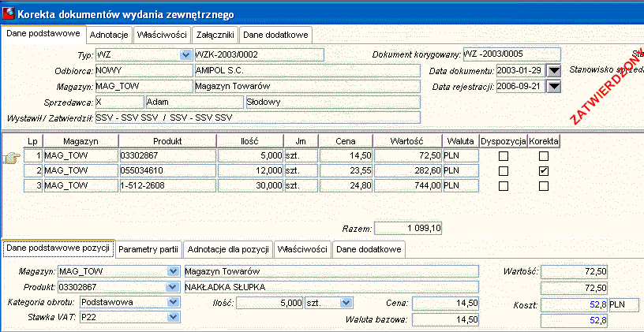Toggle Dyspozycja checkbox for product 1-512-2608
This screenshot has height=332, width=644.
(x=504, y=186)
